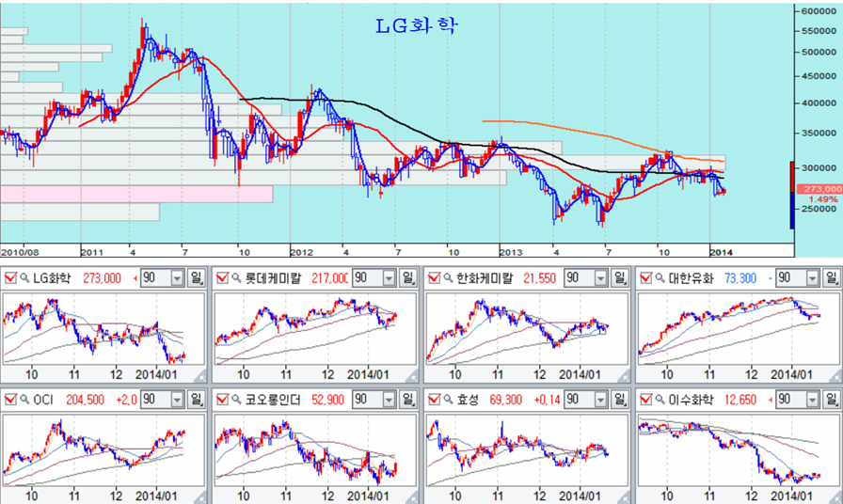Toggle the 롯데케미칼 panel checkbox
The image size is (843, 504).
[222, 277]
